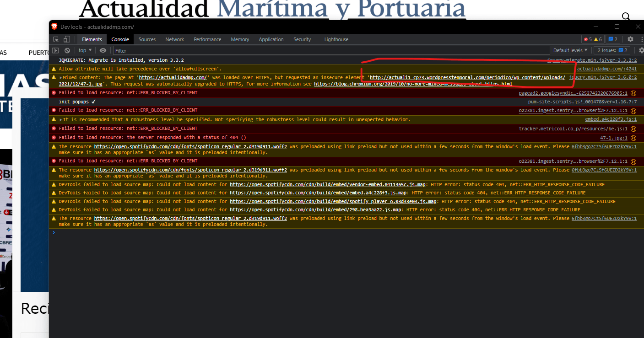Open the Performance tab
The height and width of the screenshot is (338, 644).
click(207, 39)
